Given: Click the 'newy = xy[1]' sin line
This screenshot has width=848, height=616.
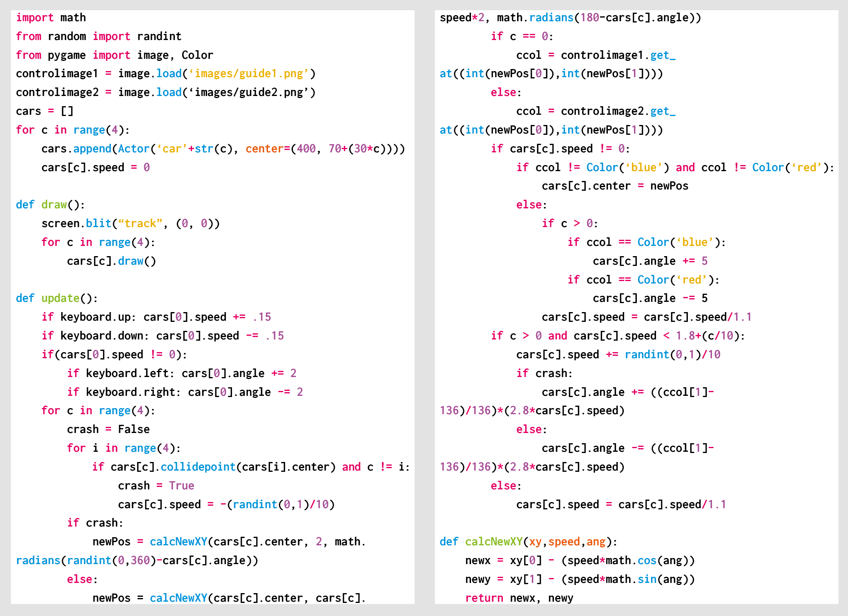Looking at the screenshot, I should pyautogui.click(x=580, y=579).
